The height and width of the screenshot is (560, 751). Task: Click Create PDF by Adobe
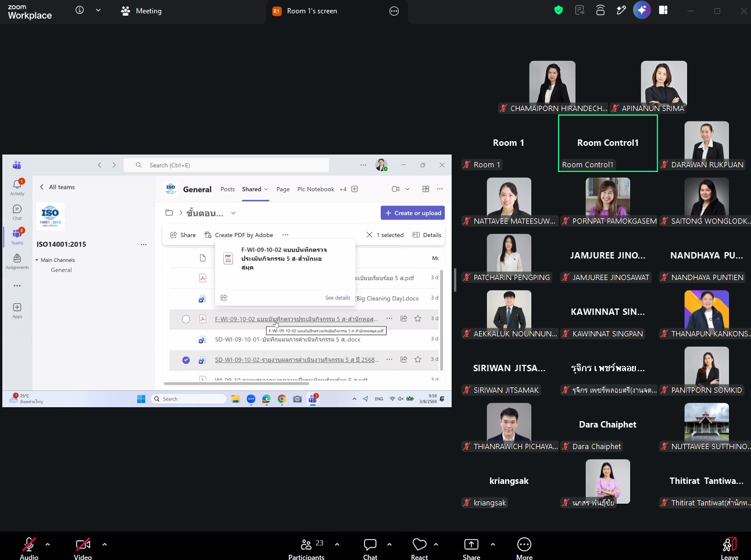239,235
